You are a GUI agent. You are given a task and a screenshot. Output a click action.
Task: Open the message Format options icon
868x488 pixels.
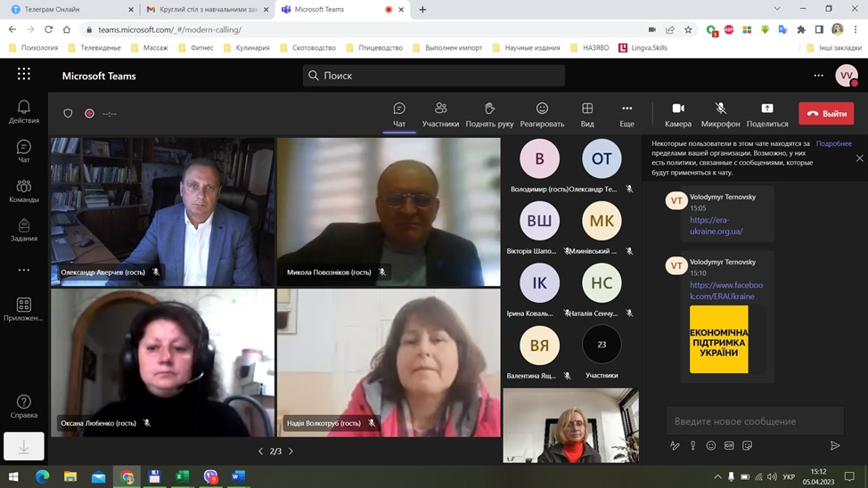coord(675,445)
